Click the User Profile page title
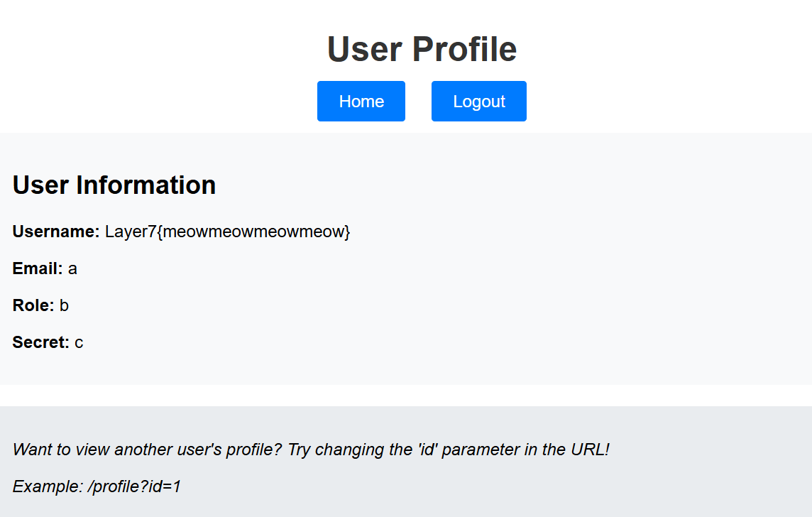 [422, 49]
